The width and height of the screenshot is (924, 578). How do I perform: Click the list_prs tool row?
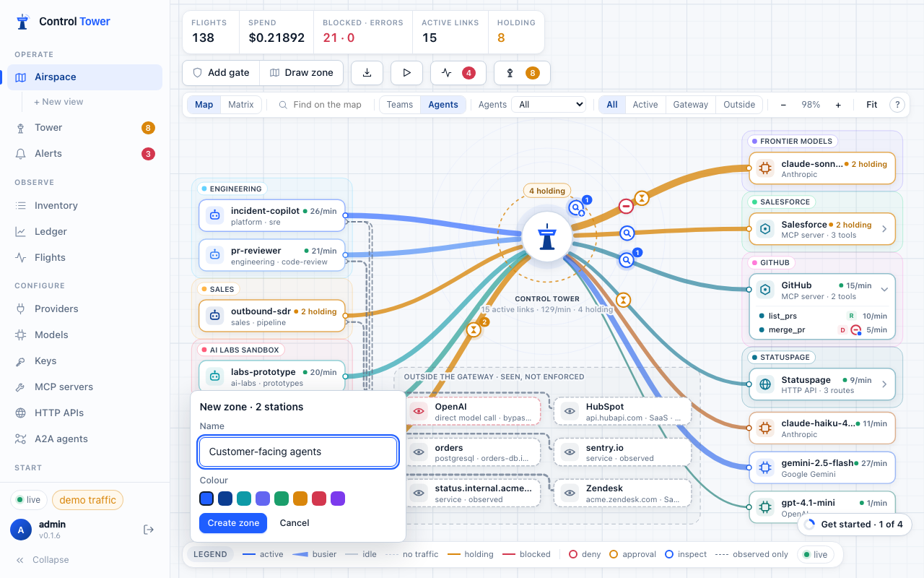coord(822,316)
